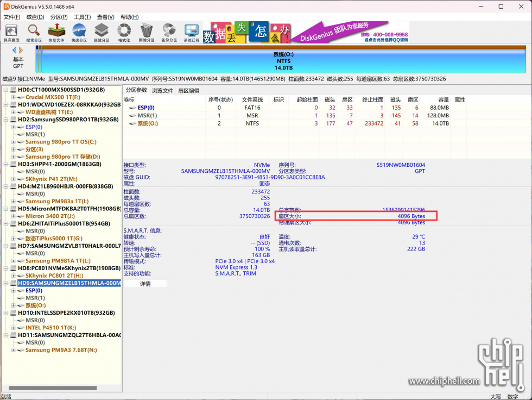This screenshot has height=400, width=532.
Task: Click the DiskGenius app icon in title bar
Action: (x=6, y=7)
